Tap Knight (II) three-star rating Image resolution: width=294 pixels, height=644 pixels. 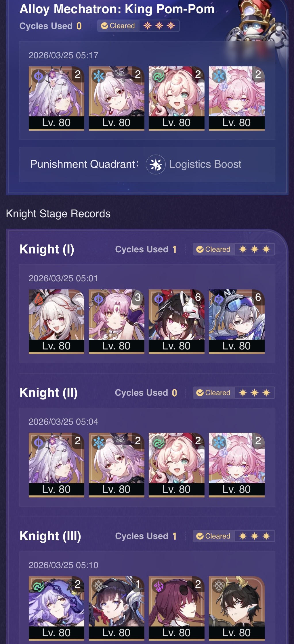coord(255,393)
